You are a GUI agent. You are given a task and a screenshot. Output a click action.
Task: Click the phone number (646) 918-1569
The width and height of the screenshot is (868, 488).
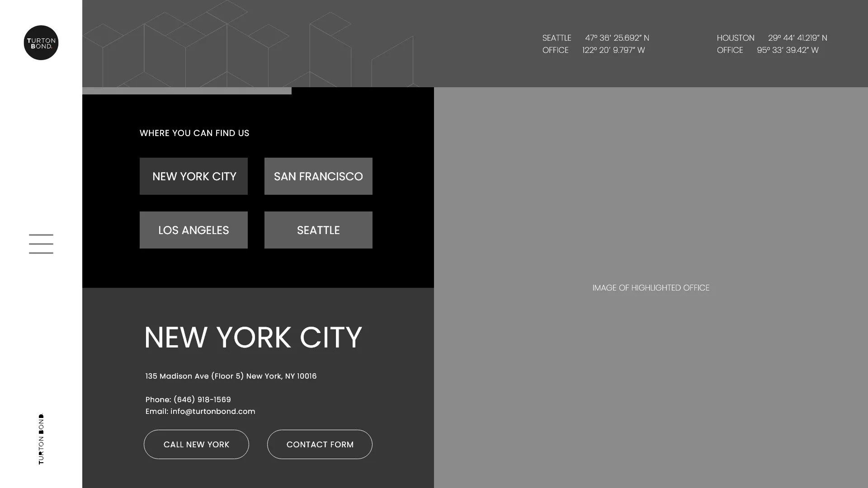(202, 399)
